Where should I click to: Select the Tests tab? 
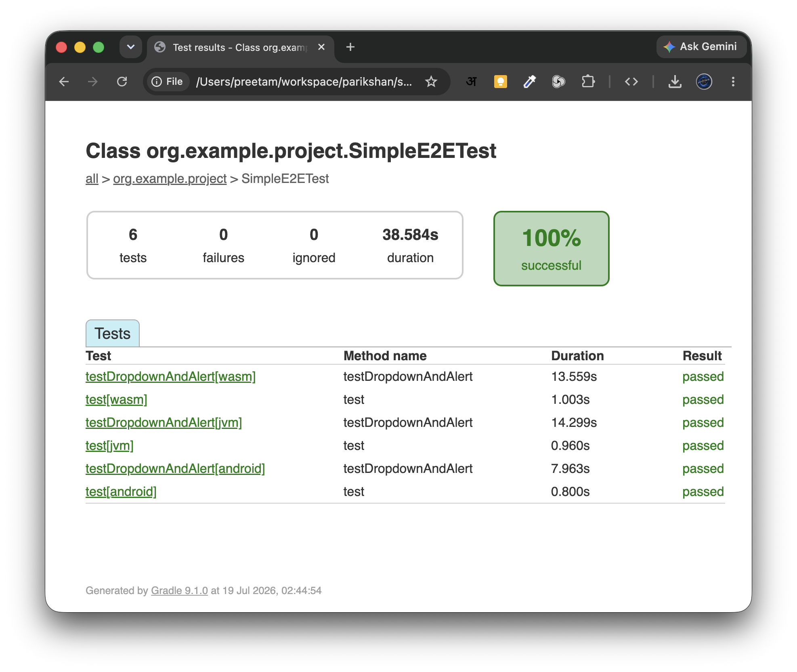pos(113,334)
